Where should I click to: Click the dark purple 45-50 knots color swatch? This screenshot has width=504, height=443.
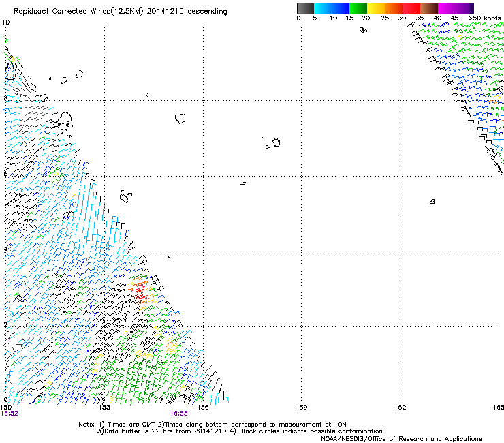(x=464, y=8)
